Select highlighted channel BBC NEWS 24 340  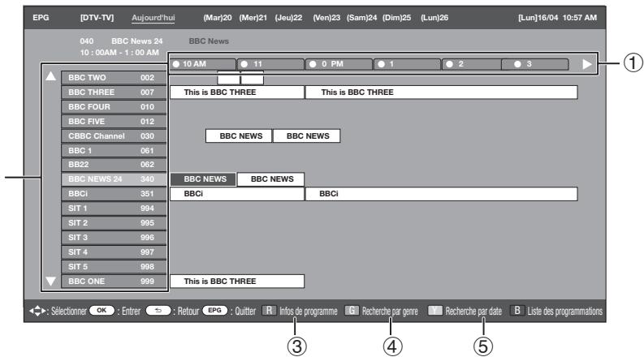tap(114, 179)
